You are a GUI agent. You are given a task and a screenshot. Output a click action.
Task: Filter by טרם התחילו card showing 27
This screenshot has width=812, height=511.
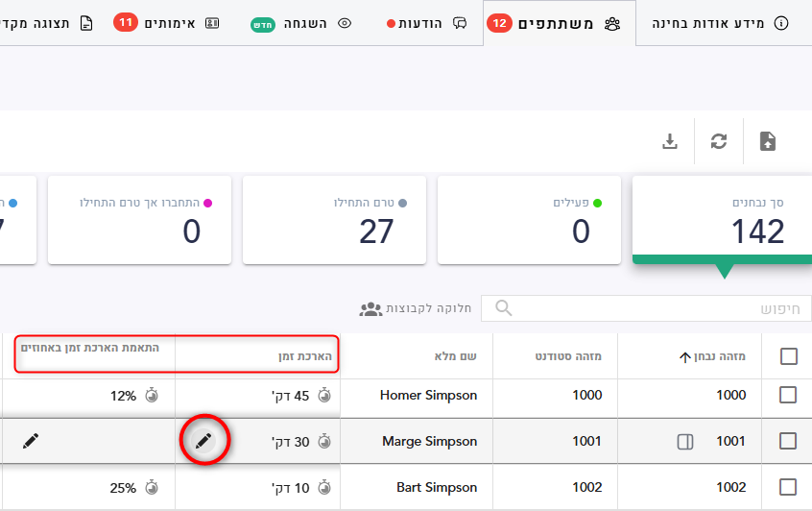pos(334,220)
